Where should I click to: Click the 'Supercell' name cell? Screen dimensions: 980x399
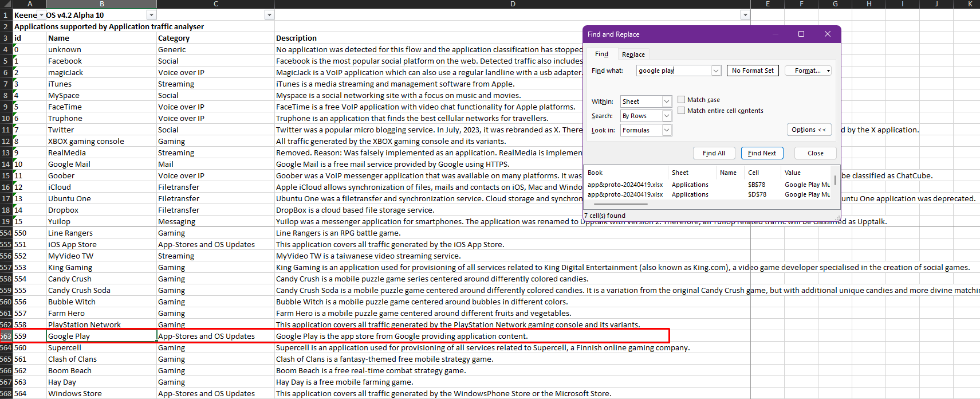(102, 347)
